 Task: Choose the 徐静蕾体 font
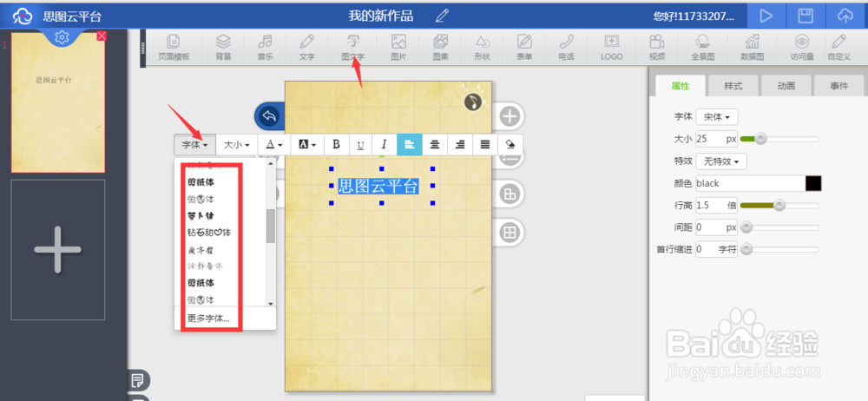[205, 266]
